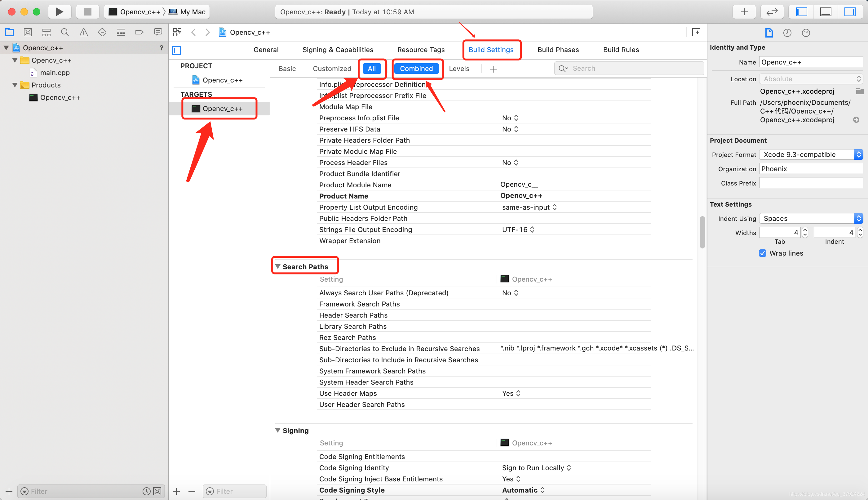Click the choose location folder icon
Screen dimensions: 868x500
(x=859, y=91)
